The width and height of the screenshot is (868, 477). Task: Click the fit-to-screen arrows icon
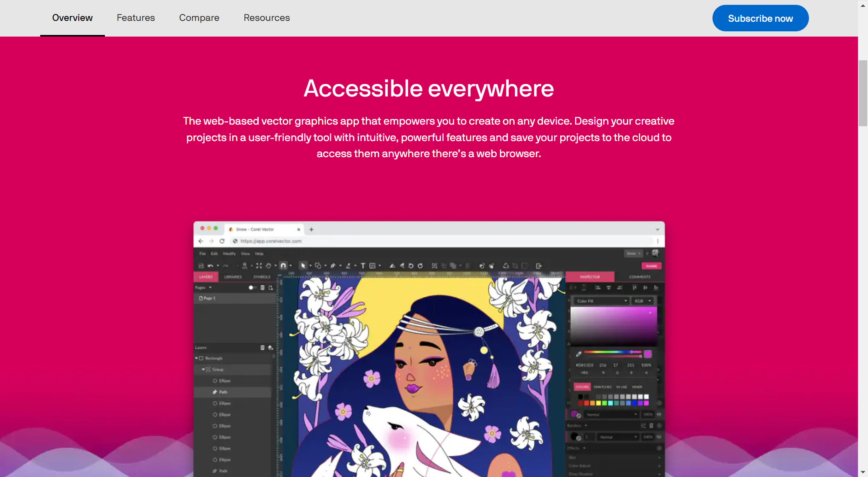(x=259, y=266)
